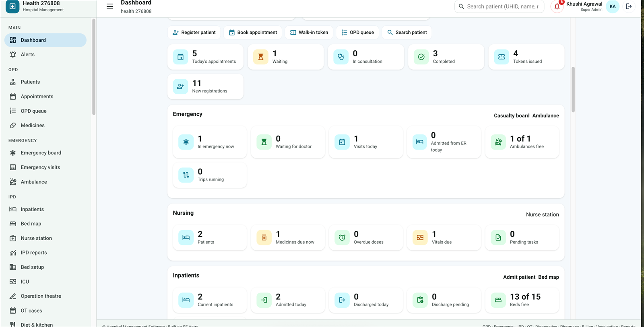Image resolution: width=644 pixels, height=327 pixels.
Task: Open the Ambulances free card
Action: pos(522,142)
